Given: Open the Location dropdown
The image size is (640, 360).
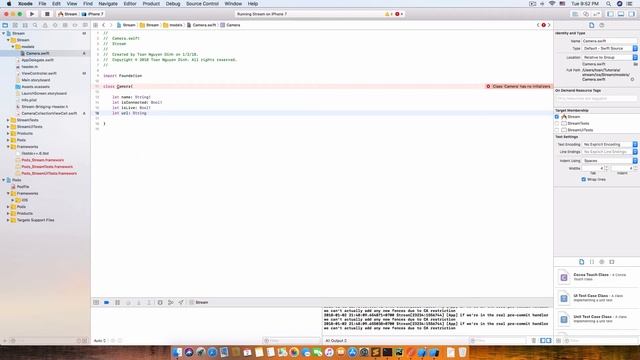Looking at the screenshot, I should point(609,58).
